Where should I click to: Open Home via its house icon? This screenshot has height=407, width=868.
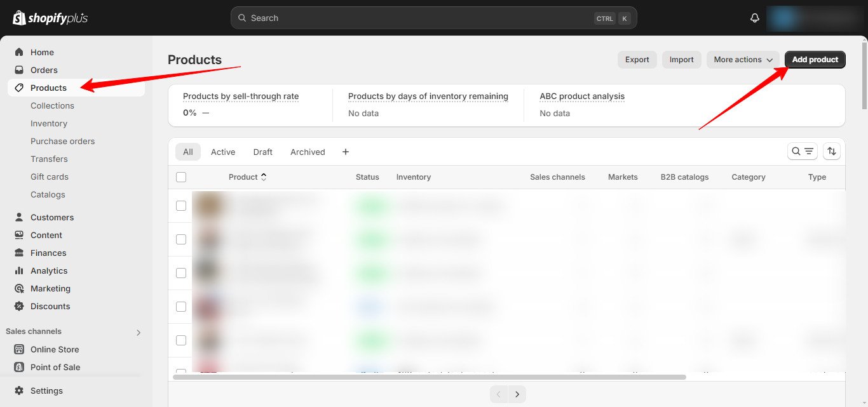(x=19, y=52)
